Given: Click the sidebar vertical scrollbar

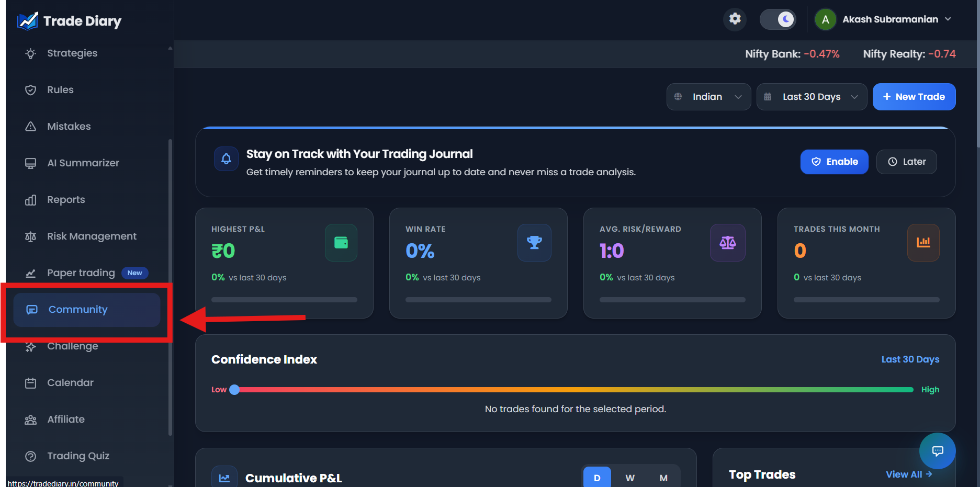Looking at the screenshot, I should click(x=170, y=288).
